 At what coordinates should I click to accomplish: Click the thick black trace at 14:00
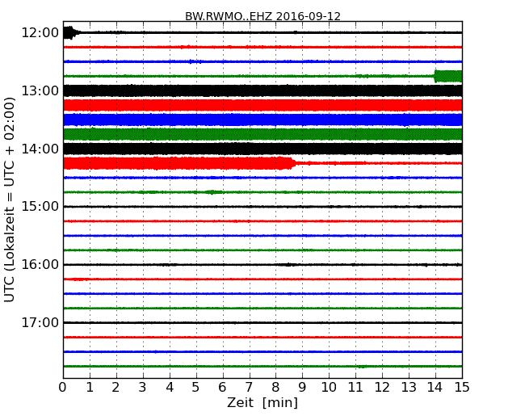[x=262, y=149]
